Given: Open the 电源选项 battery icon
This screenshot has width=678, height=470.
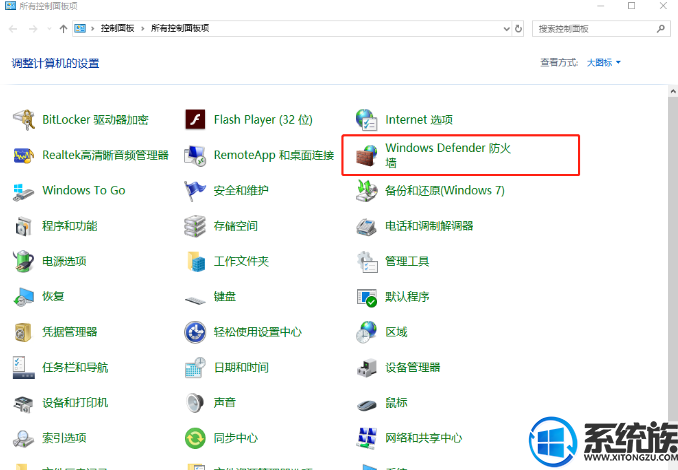Looking at the screenshot, I should click(x=23, y=262).
